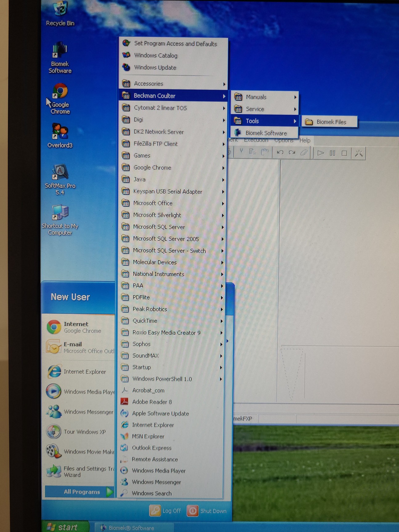Expand the Microsoft SQL Server 2005 folder
The width and height of the screenshot is (399, 532).
click(172, 239)
